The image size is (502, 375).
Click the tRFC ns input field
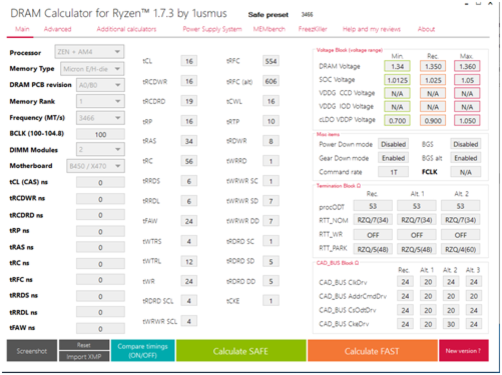100,280
